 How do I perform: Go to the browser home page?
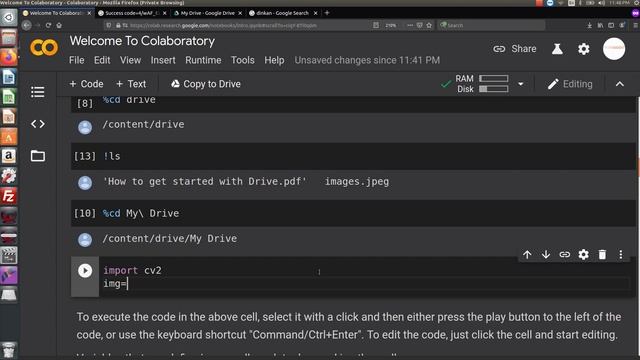pos(59,25)
